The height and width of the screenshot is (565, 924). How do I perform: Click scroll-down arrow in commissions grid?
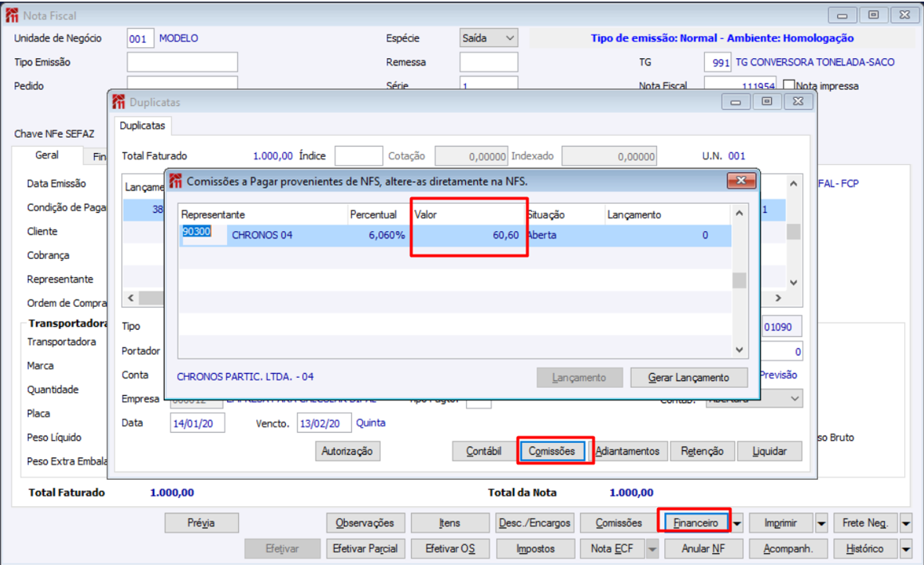tap(739, 350)
